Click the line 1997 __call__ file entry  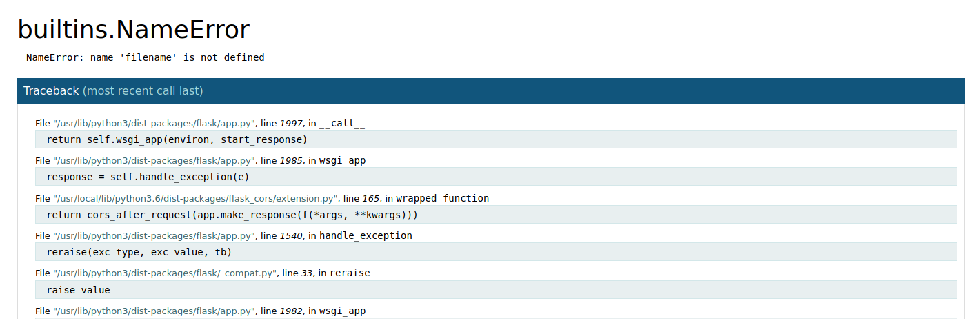200,123
